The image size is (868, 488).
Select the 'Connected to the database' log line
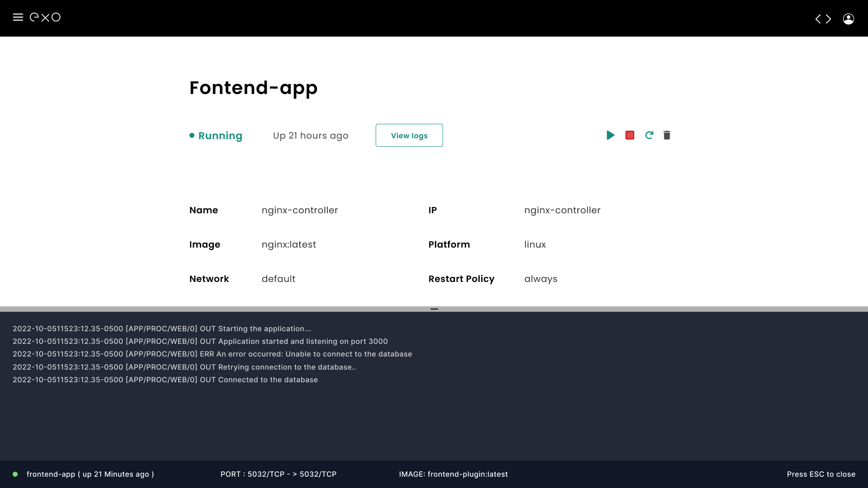click(x=165, y=380)
